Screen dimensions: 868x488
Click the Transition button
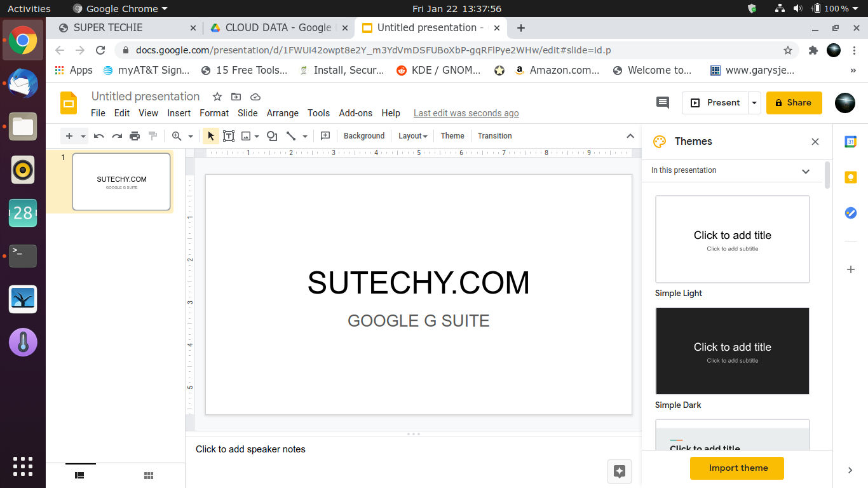click(x=495, y=136)
